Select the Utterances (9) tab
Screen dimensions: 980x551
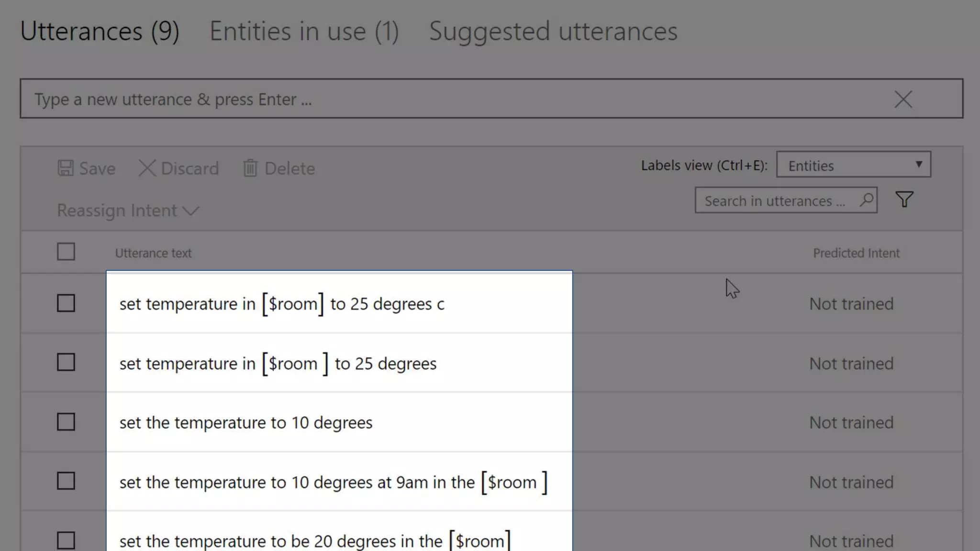(100, 32)
